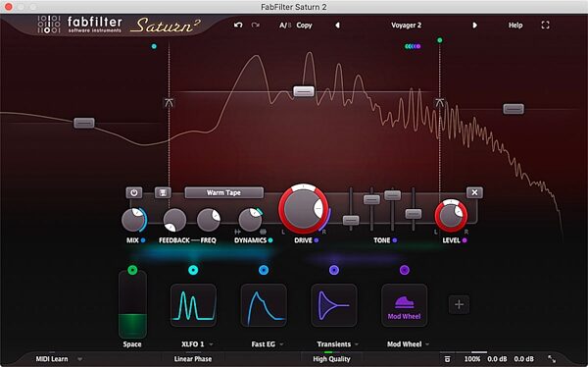Open the Transients envelope follower panel
588x367 pixels.
334,305
